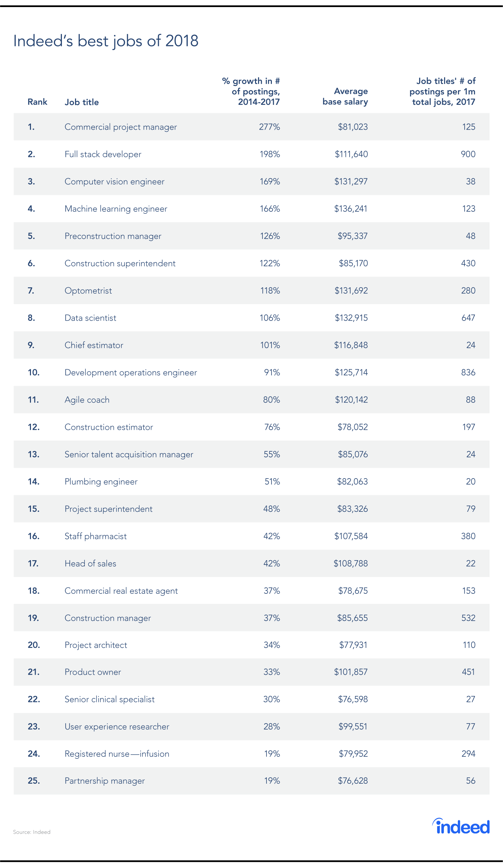Click the Average base salary header
503x868 pixels.
pos(345,96)
